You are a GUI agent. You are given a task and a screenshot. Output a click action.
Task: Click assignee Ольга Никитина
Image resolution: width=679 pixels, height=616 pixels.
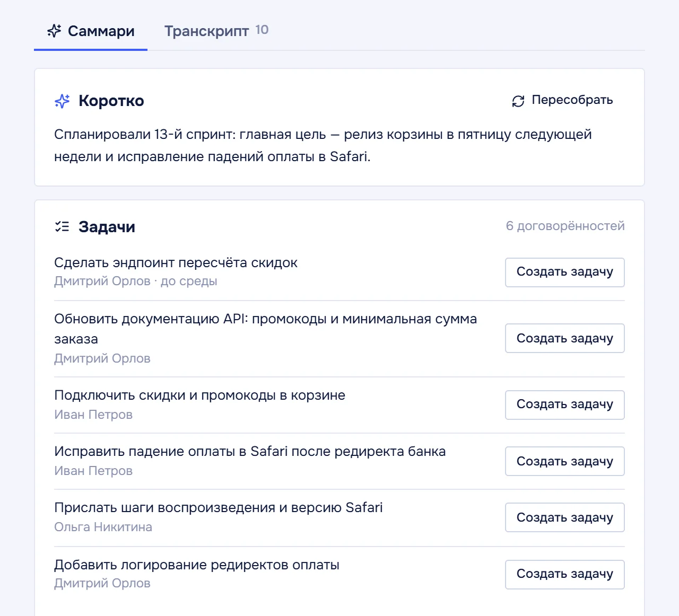[103, 527]
